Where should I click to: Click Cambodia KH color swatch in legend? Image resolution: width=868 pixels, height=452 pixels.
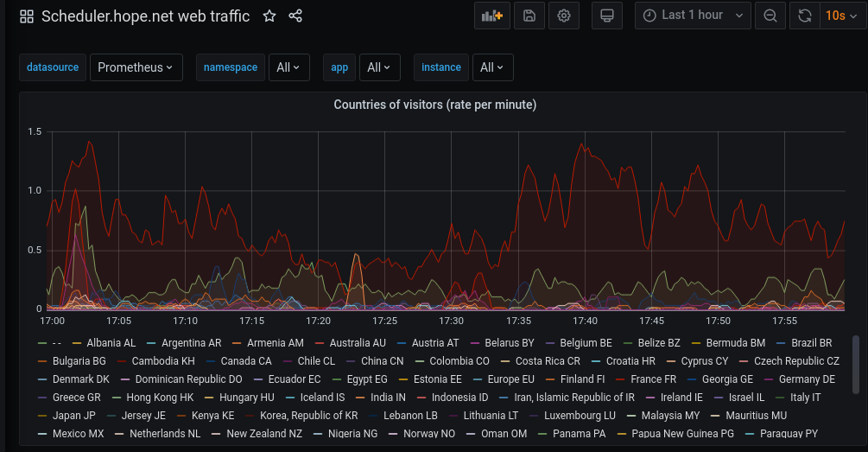pos(121,362)
